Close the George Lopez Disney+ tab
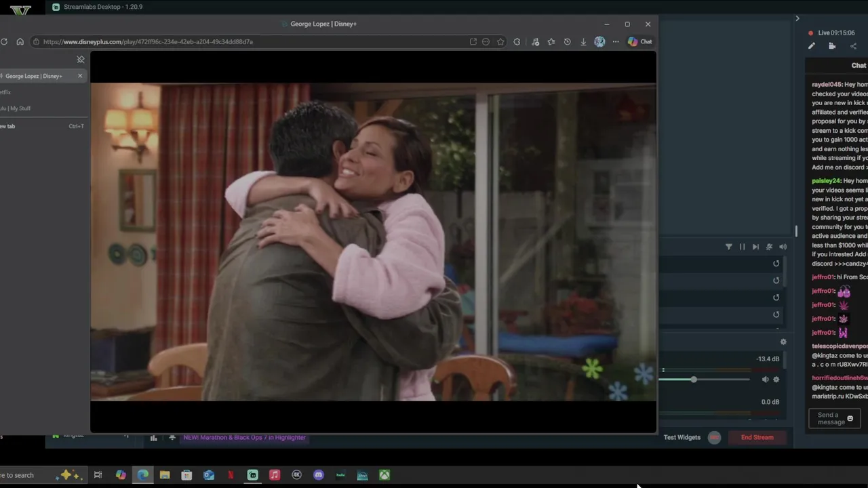The height and width of the screenshot is (488, 868). click(80, 76)
